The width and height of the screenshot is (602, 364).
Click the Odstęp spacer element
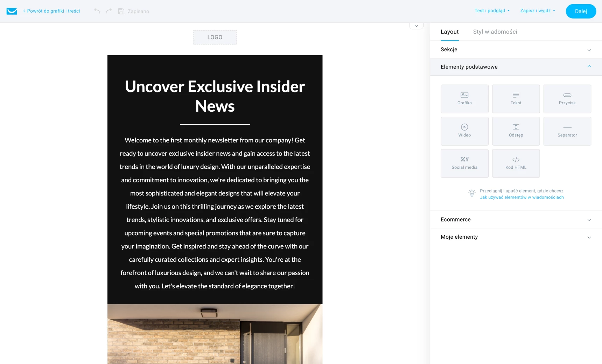(516, 131)
